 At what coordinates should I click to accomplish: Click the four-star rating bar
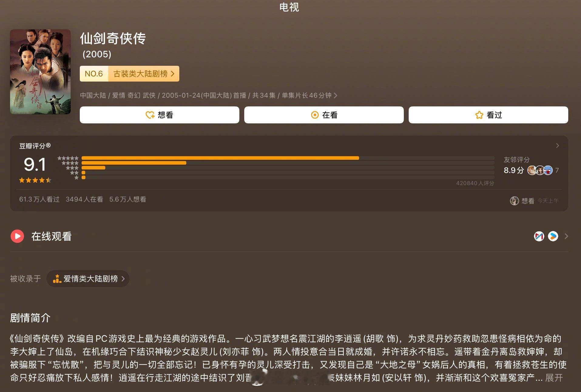(288, 163)
